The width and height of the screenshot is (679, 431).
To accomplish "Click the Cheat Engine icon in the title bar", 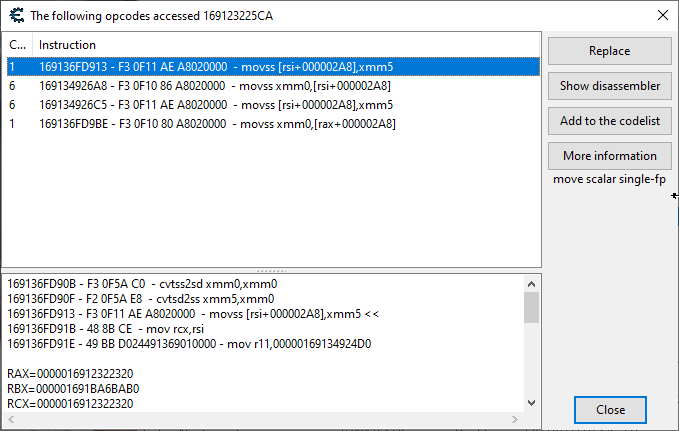I will pos(17,16).
